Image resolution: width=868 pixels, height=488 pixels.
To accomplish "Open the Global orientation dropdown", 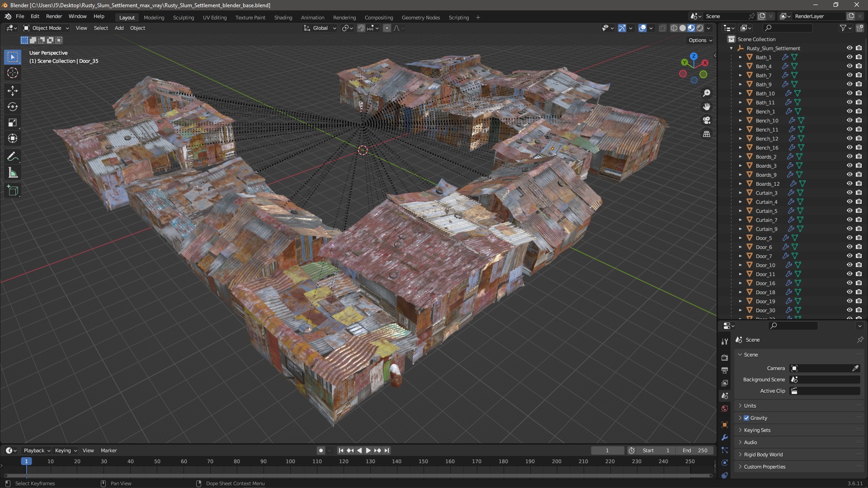I will click(320, 28).
